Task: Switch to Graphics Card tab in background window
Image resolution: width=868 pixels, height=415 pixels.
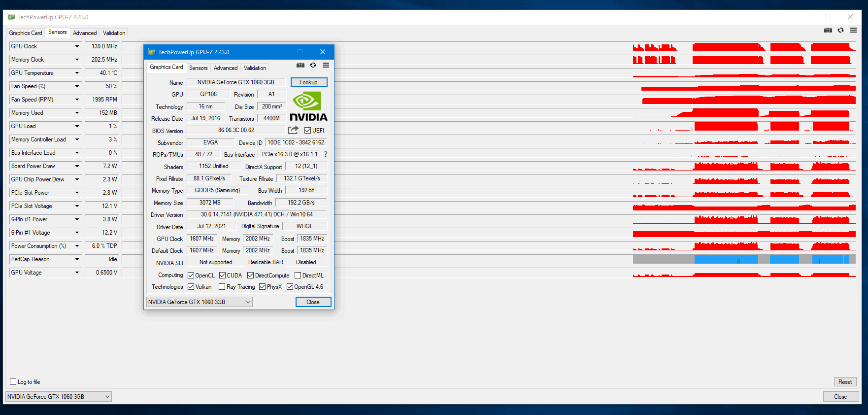Action: [26, 33]
